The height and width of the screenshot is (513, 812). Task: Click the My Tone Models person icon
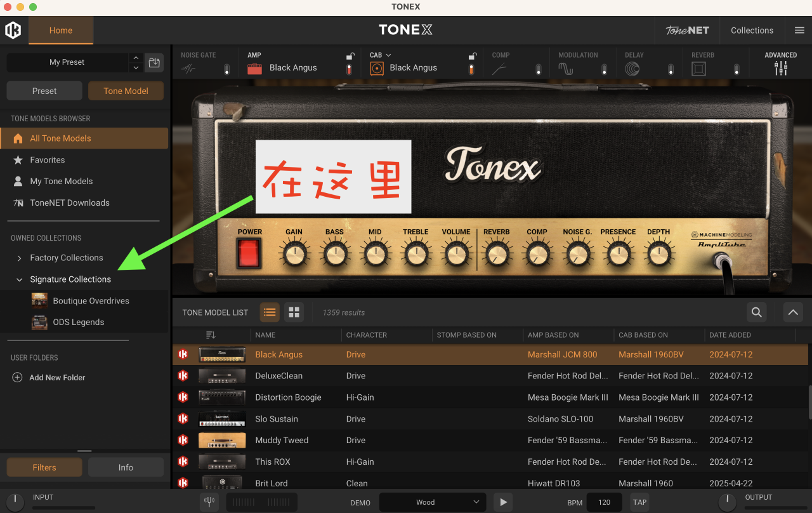pos(18,182)
